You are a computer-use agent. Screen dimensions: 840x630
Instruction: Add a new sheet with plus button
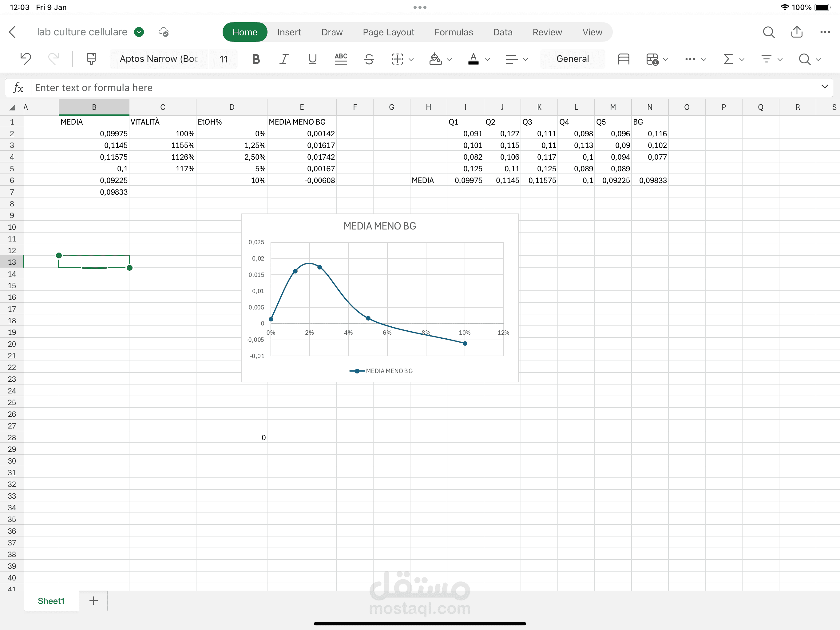coord(93,600)
